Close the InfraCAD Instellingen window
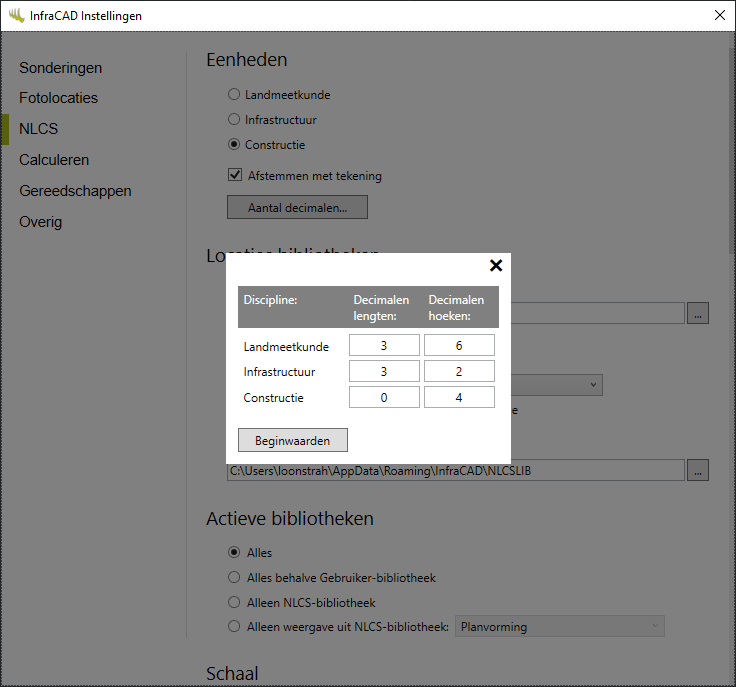 point(719,15)
